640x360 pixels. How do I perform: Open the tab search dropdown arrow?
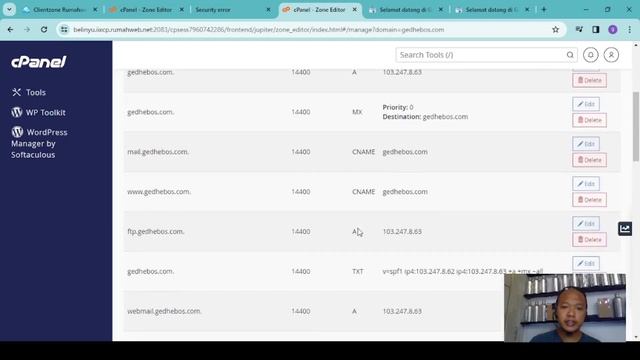pos(9,9)
